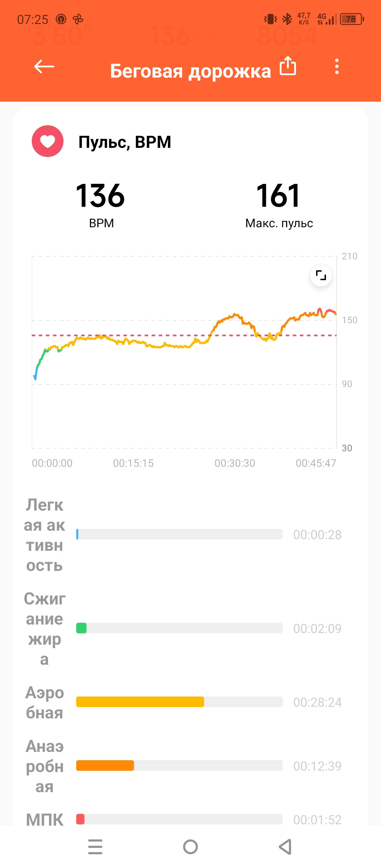Image resolution: width=381 pixels, height=868 pixels.
Task: Tap the Легкая активность zone label
Action: (x=44, y=535)
